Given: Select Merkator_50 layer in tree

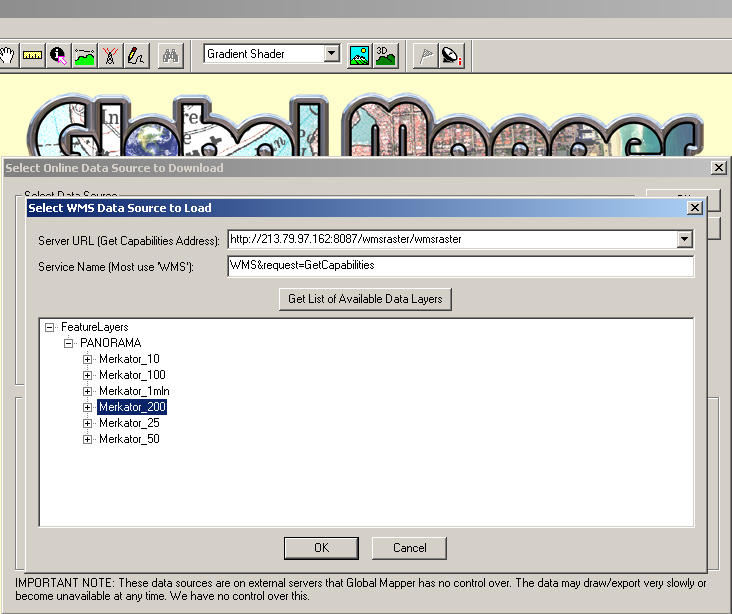Looking at the screenshot, I should [x=129, y=439].
